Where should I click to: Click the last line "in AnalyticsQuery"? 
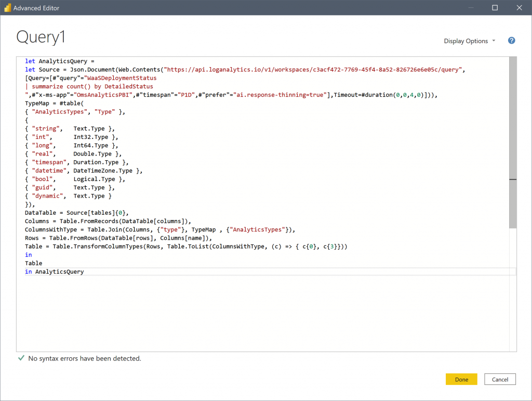coord(54,271)
